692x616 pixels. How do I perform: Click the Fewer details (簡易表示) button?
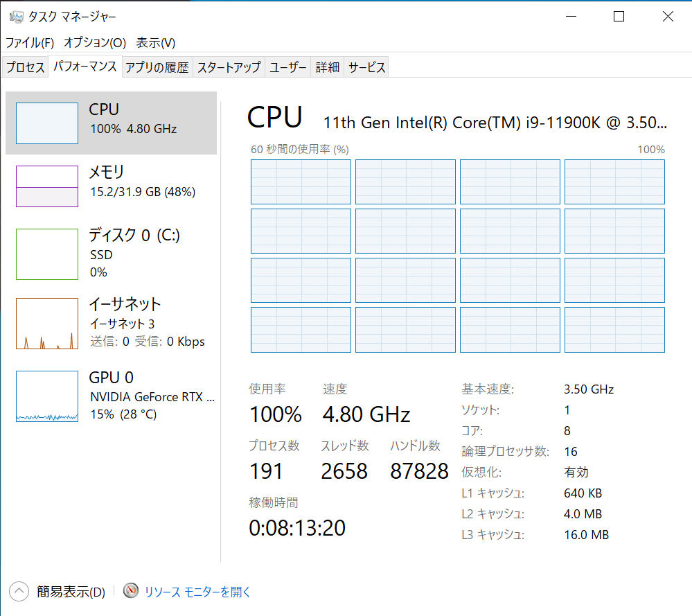(71, 592)
